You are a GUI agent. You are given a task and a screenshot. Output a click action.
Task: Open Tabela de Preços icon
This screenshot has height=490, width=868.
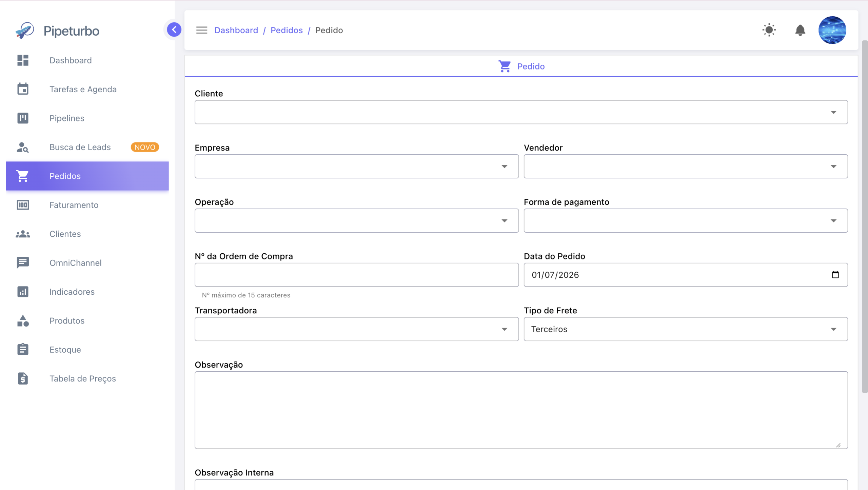point(23,378)
